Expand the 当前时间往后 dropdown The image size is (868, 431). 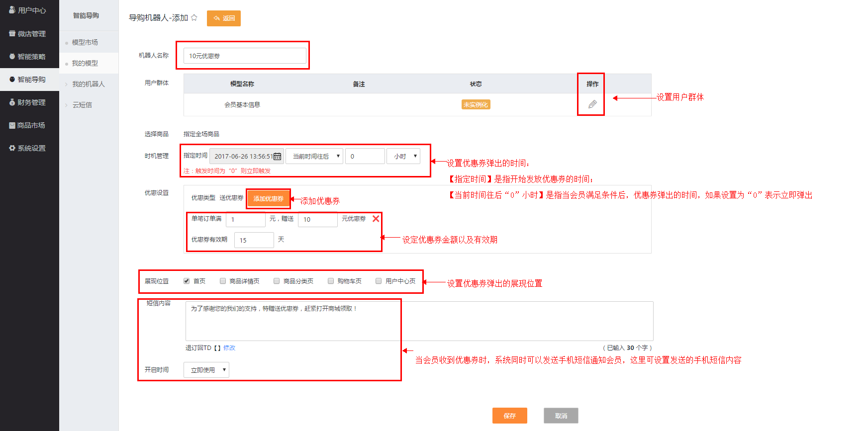[314, 156]
